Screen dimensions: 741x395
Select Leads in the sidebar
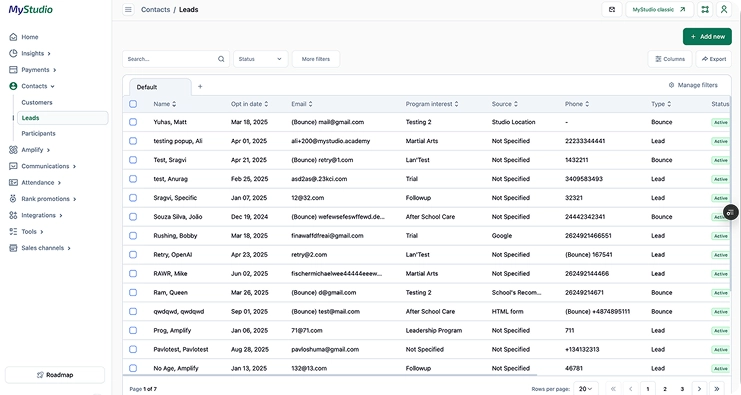63,118
